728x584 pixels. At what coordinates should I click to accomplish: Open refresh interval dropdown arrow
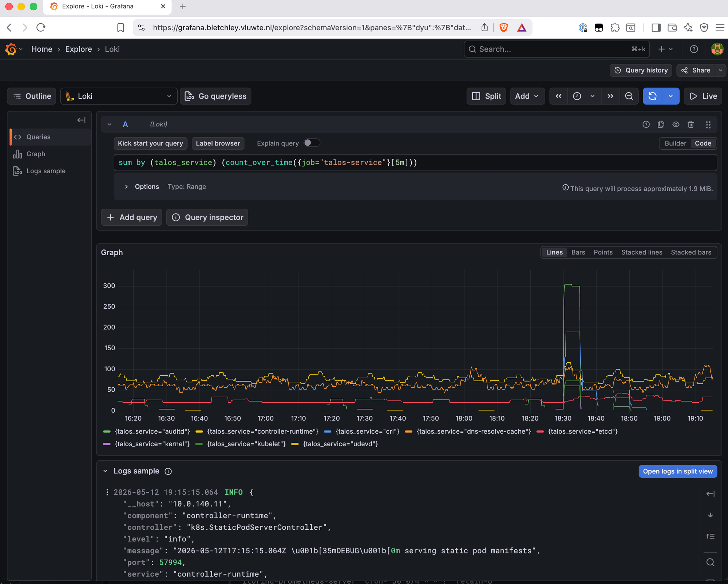point(670,96)
